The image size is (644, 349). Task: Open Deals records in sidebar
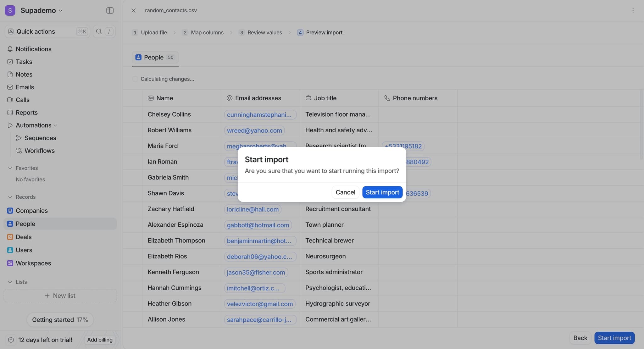pos(24,237)
